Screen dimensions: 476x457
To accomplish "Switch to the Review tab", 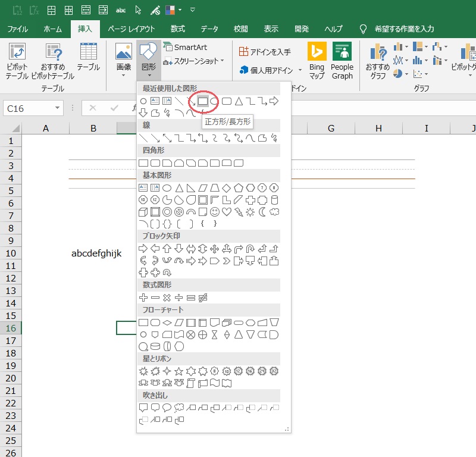I will (241, 29).
